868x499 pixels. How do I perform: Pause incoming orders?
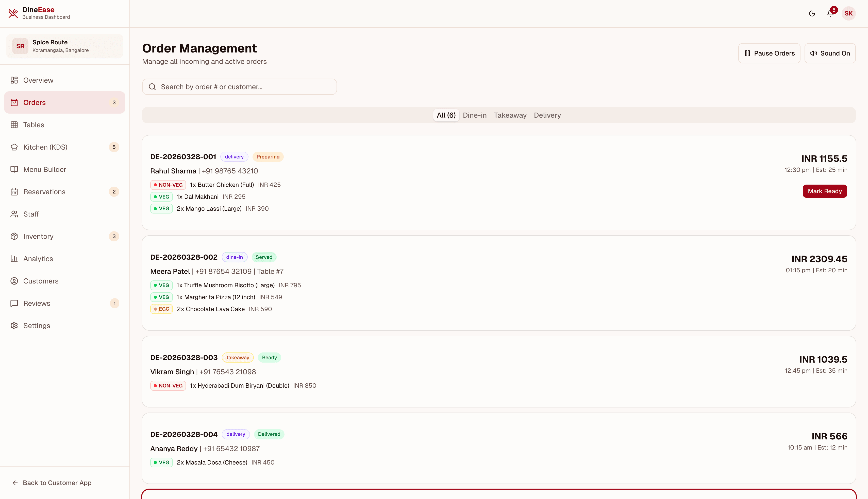(769, 53)
